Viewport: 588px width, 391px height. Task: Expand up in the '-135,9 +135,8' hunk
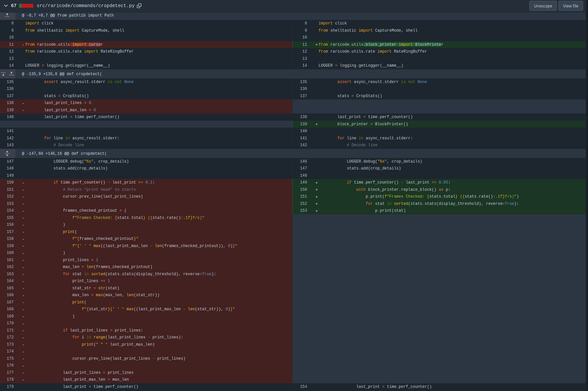click(11, 74)
